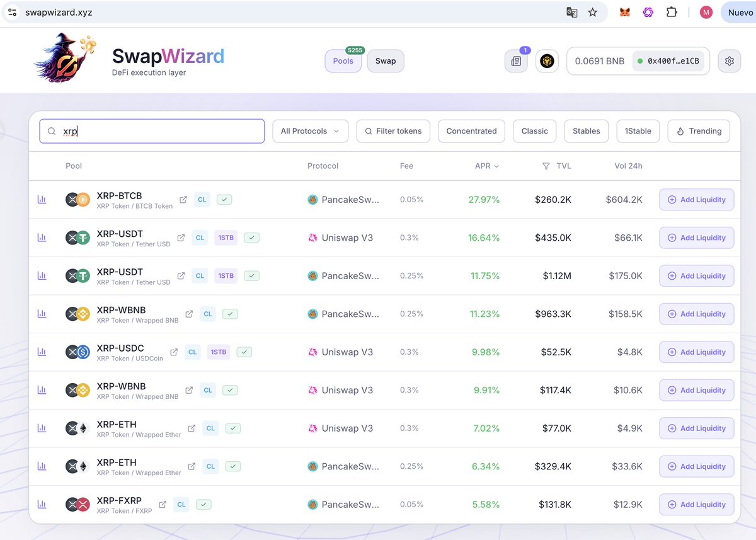756x540 pixels.
Task: Open chart for XRP-BTCB pool
Action: click(42, 200)
